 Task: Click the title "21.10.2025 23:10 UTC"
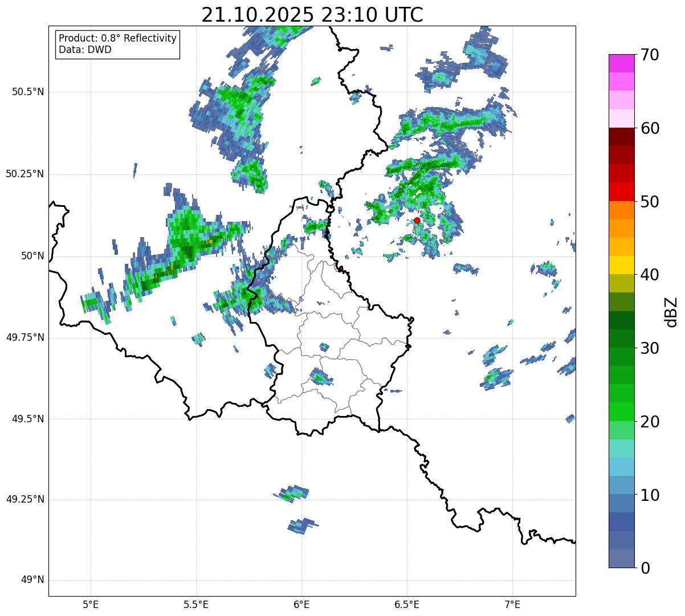[312, 15]
